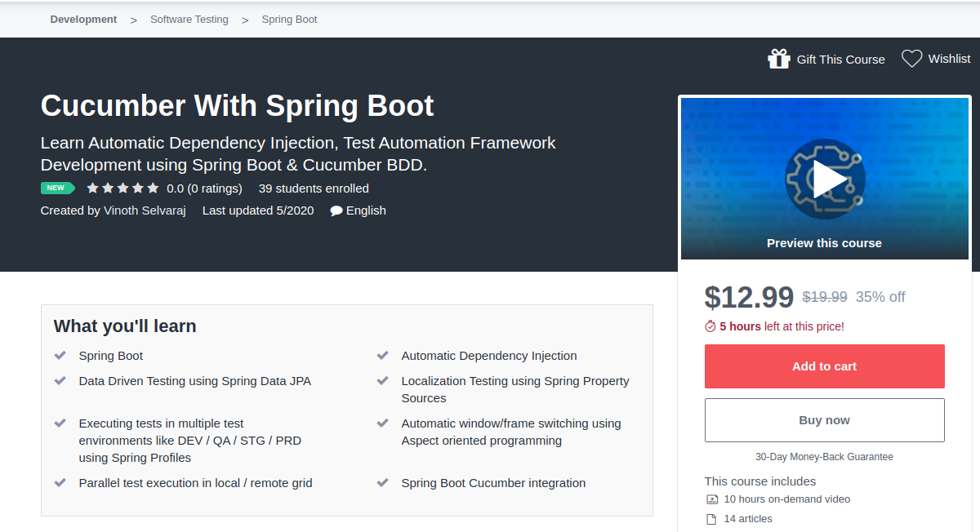Click the English language speech bubble icon

[336, 211]
